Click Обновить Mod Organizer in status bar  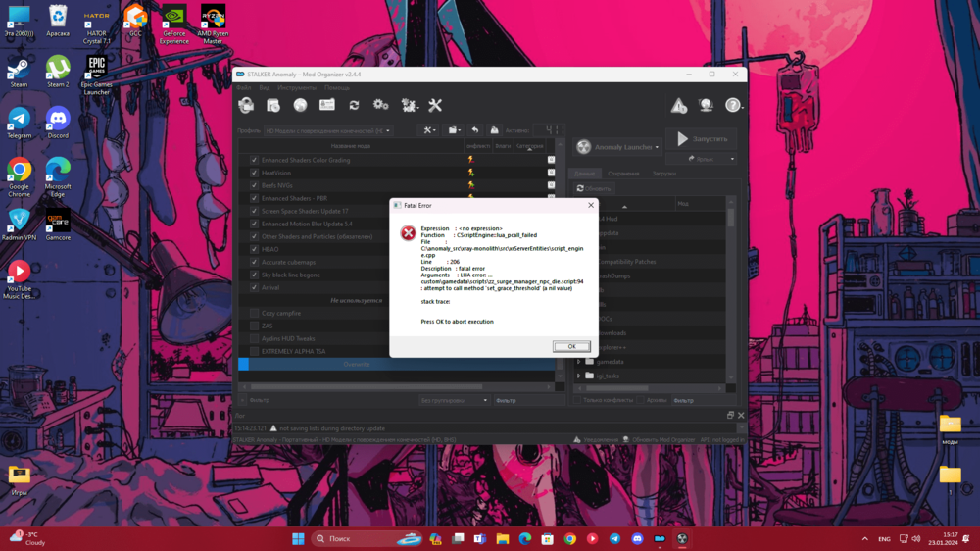[x=659, y=439]
